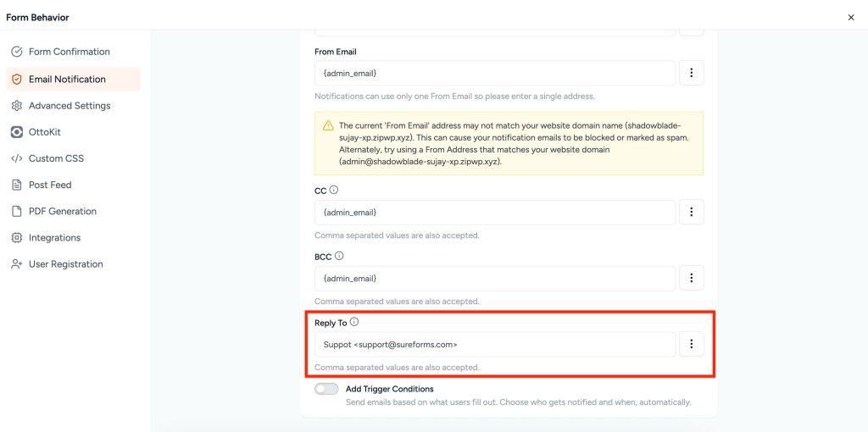Viewport: 868px width, 432px height.
Task: Click the Custom CSS code icon
Action: tap(17, 158)
